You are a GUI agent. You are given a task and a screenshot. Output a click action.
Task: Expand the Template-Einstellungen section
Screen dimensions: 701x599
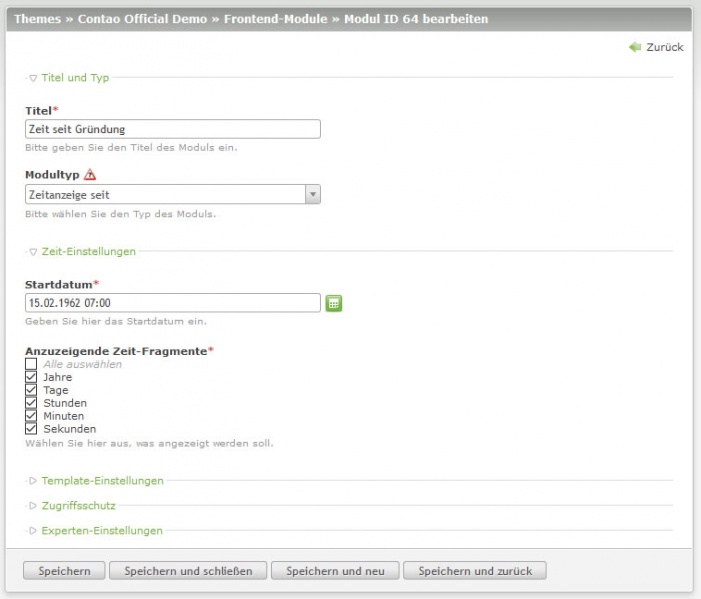(102, 481)
